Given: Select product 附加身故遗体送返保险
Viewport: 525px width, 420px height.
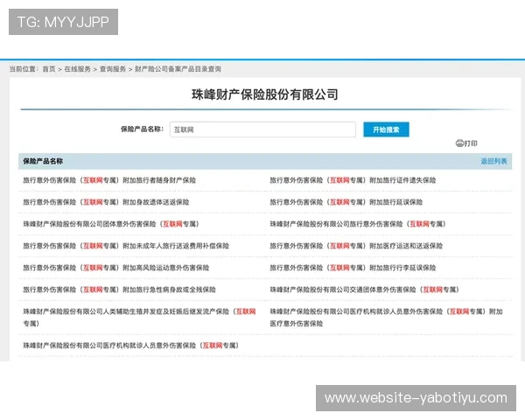Looking at the screenshot, I should click(x=106, y=202).
